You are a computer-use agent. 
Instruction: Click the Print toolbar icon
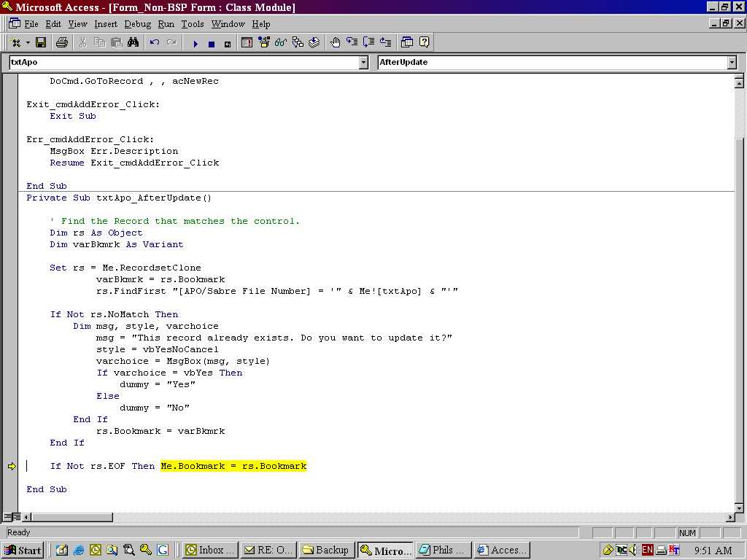(x=62, y=43)
